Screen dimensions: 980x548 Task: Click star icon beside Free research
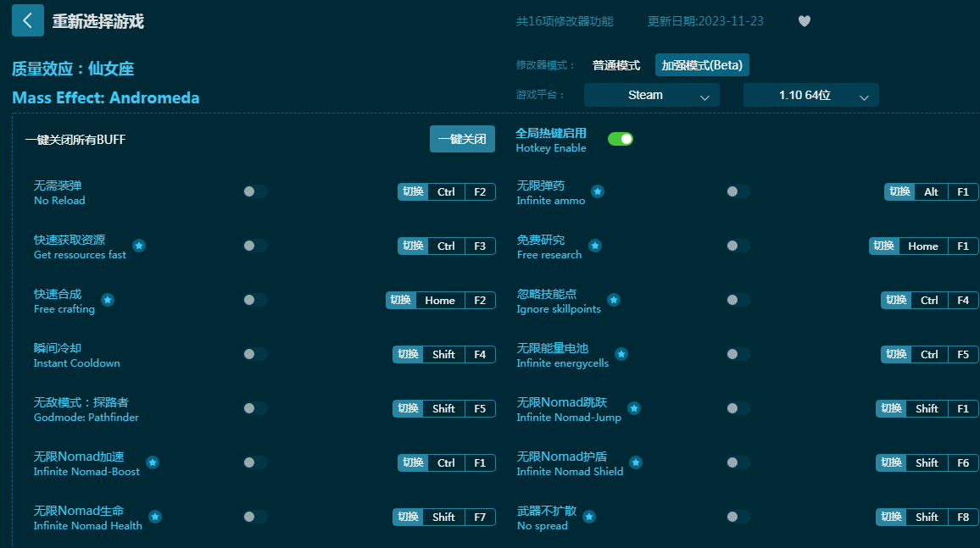click(595, 246)
